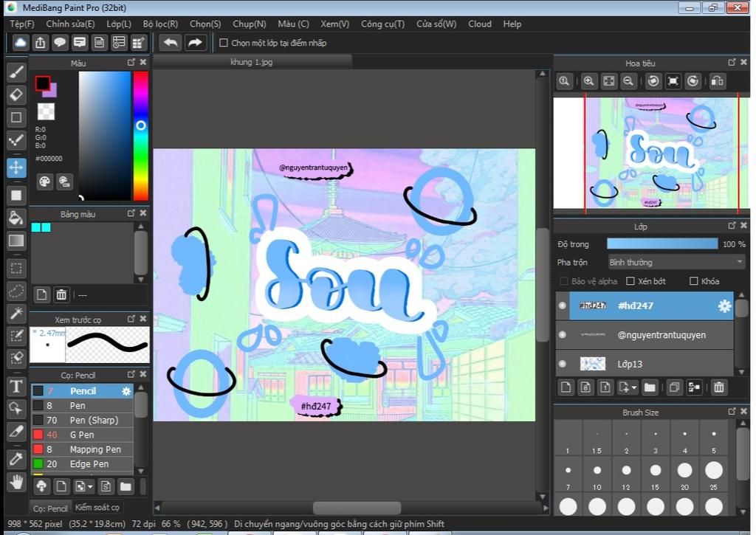Choose brush size 20 preset

coord(684,474)
